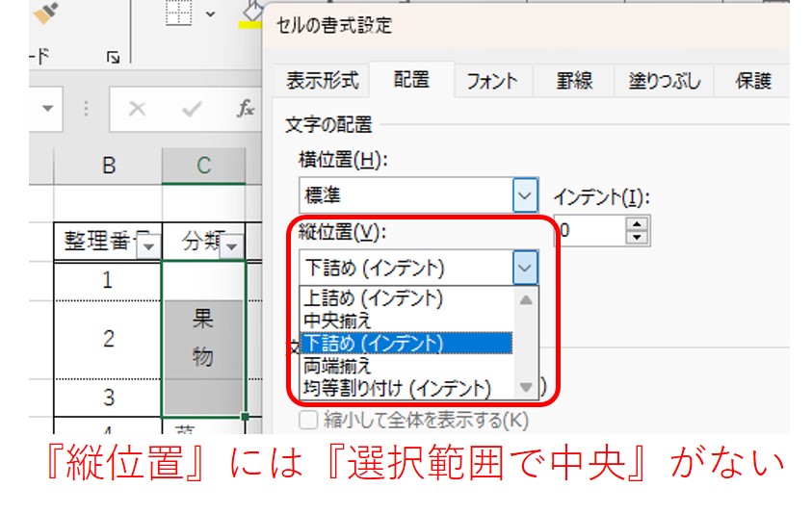Enable 縮小して全体を表示する checkbox

coord(308,420)
